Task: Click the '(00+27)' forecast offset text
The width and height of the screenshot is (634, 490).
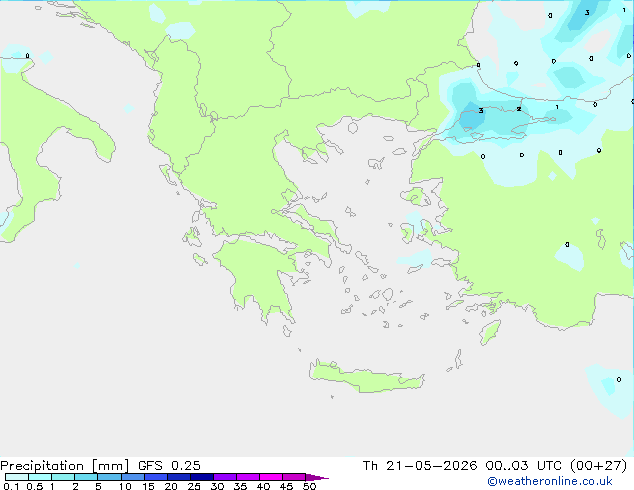Action: click(598, 466)
